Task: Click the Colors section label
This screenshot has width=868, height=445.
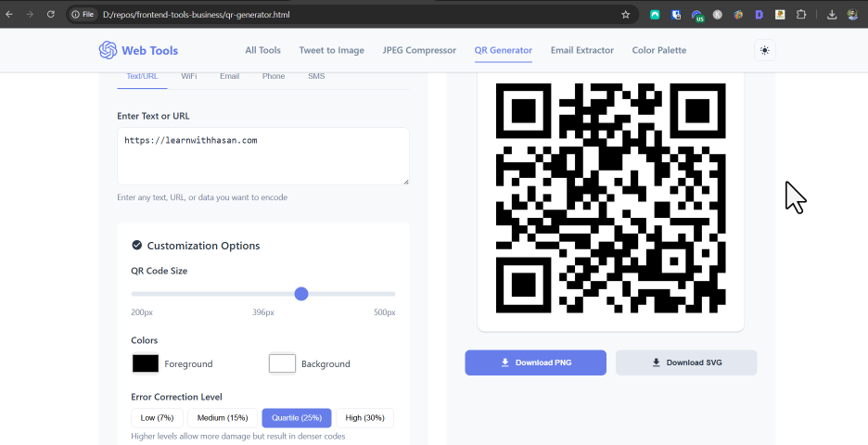Action: [145, 340]
